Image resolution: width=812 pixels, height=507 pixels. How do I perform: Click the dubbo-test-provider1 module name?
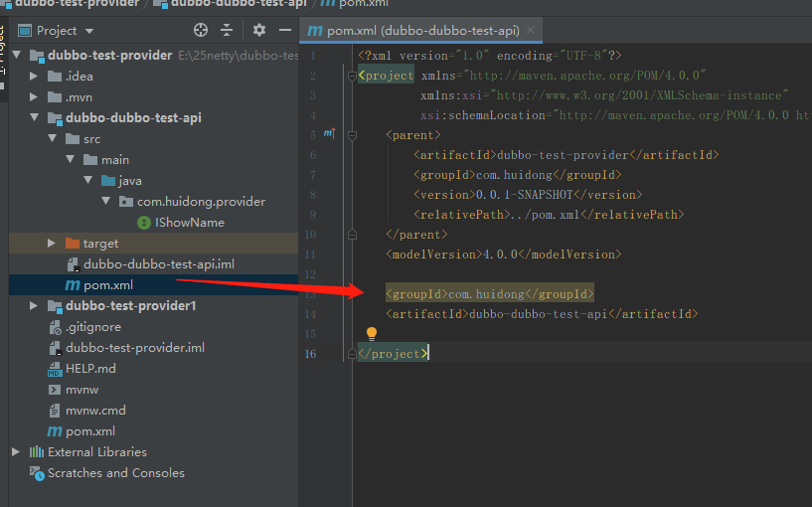(130, 305)
